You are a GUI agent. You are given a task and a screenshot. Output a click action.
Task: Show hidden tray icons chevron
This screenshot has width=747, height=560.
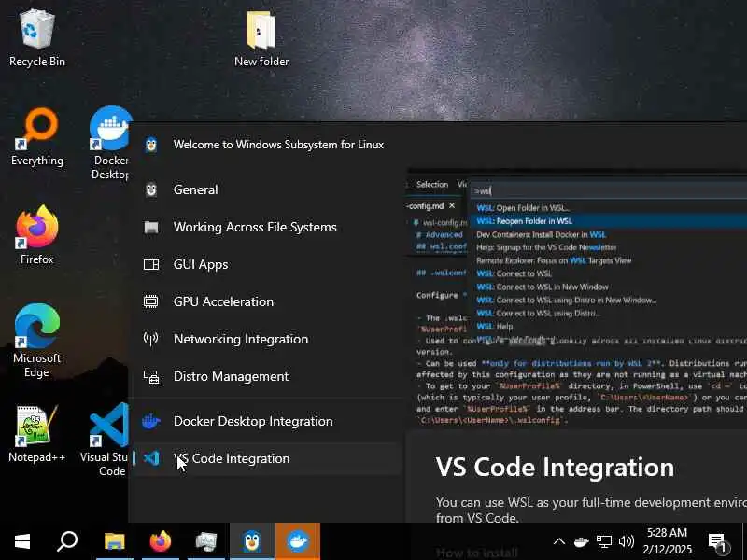559,541
